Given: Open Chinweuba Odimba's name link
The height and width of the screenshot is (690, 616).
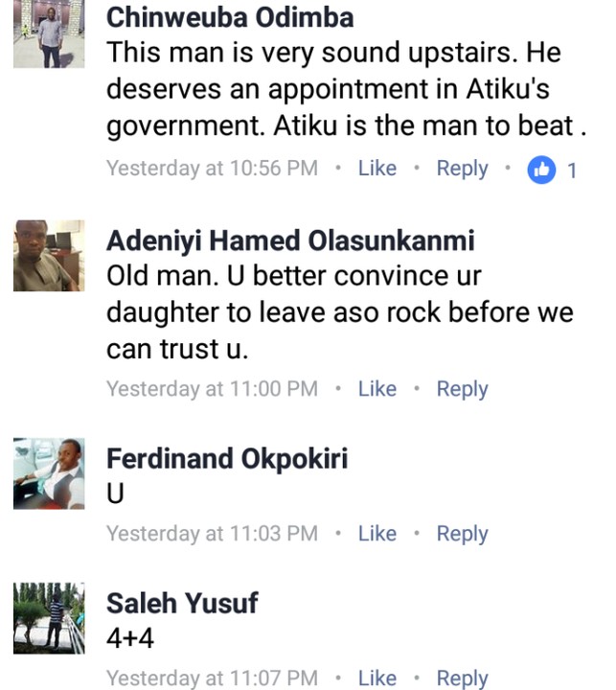Looking at the screenshot, I should click(x=230, y=17).
